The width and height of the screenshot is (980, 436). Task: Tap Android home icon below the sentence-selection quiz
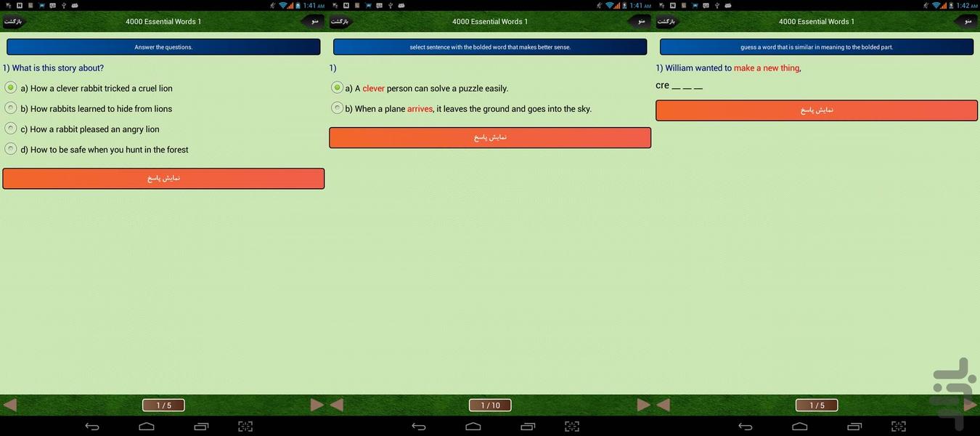point(473,427)
